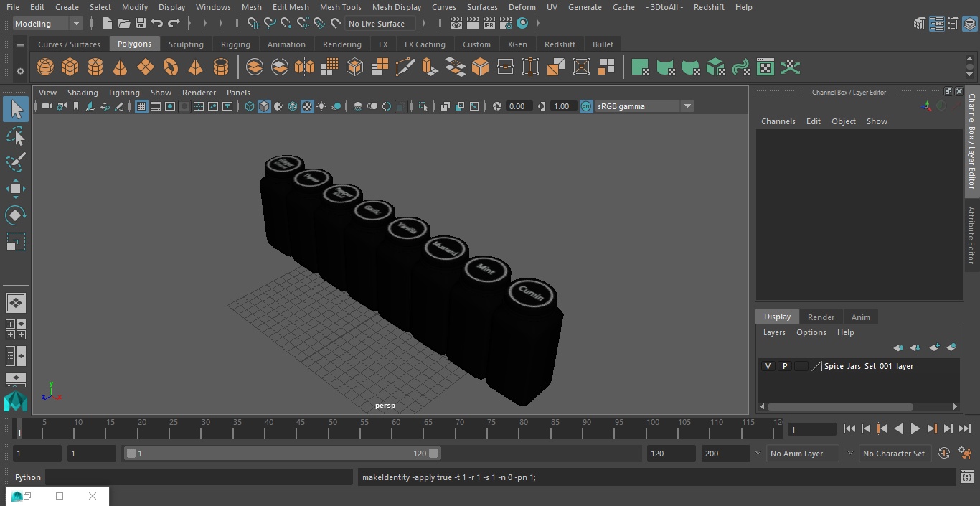
Task: Toggle the viewport grid display
Action: pyautogui.click(x=141, y=106)
